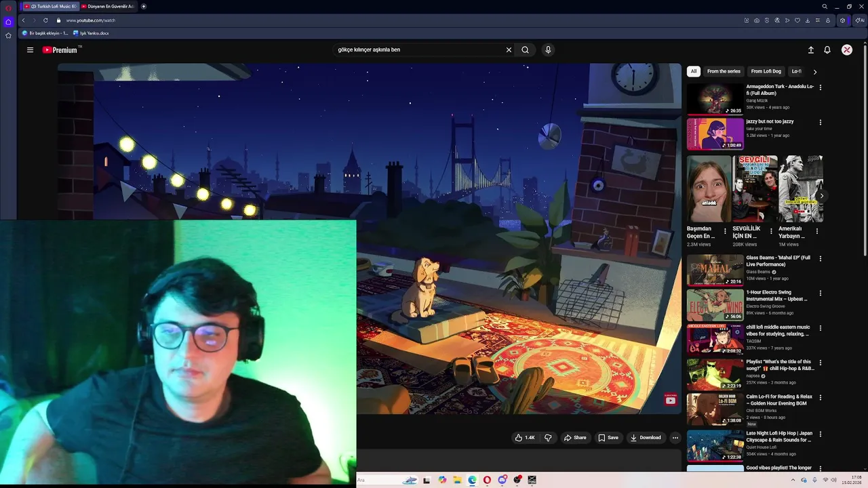Clear the search query with the X
Screen dimensions: 868x488
point(509,49)
